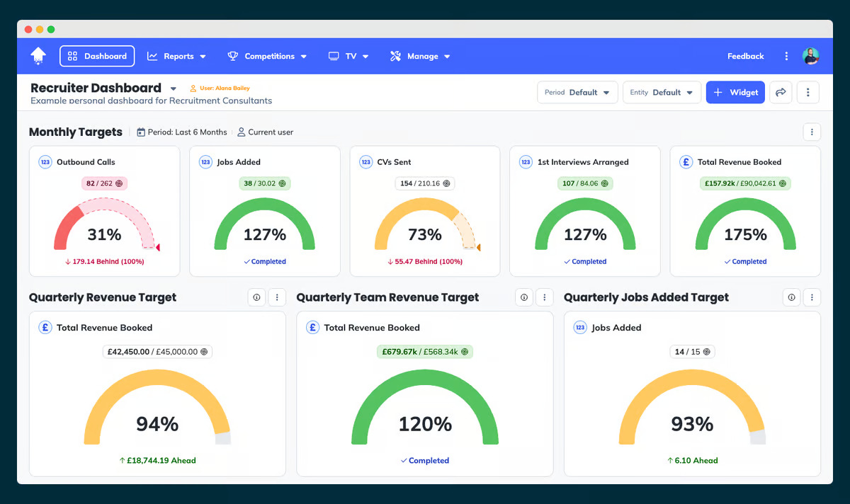Click '55.47 Behind (100%)' text
850x504 pixels.
[425, 261]
